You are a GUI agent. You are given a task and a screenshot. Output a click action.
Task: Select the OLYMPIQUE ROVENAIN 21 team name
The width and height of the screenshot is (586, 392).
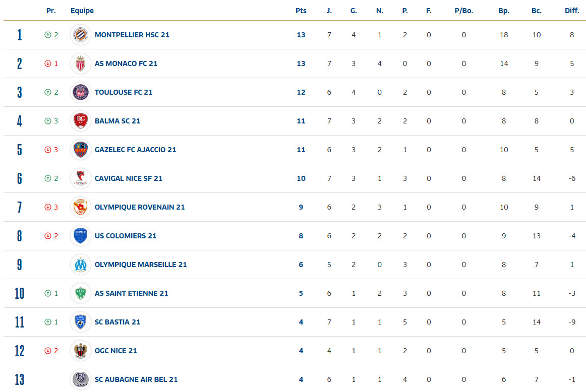click(139, 207)
